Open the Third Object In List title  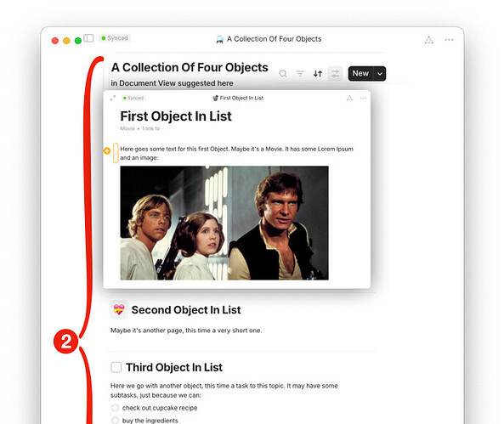(174, 367)
